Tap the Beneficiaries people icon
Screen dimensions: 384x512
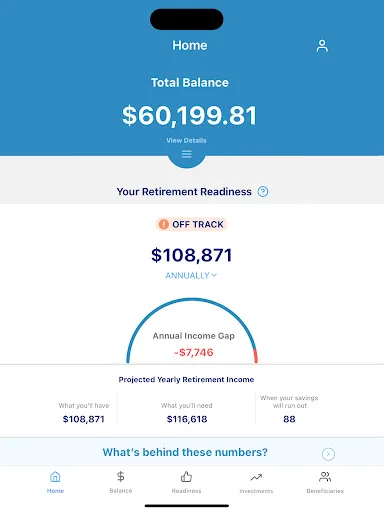coord(325,477)
